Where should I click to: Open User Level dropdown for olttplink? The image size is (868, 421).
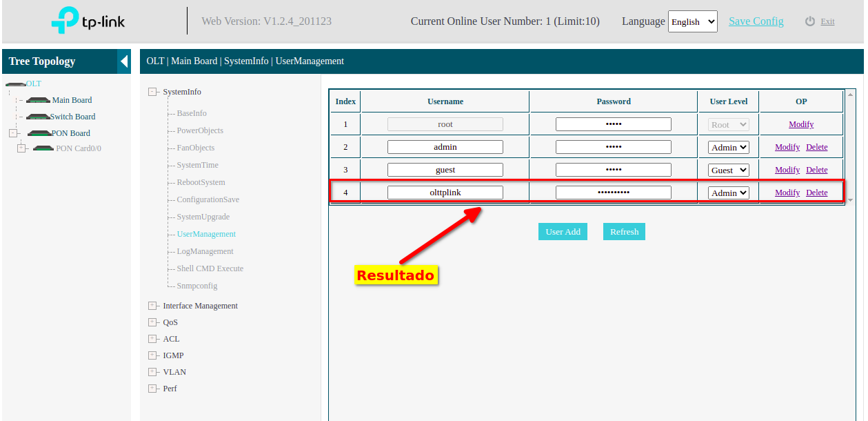[729, 193]
